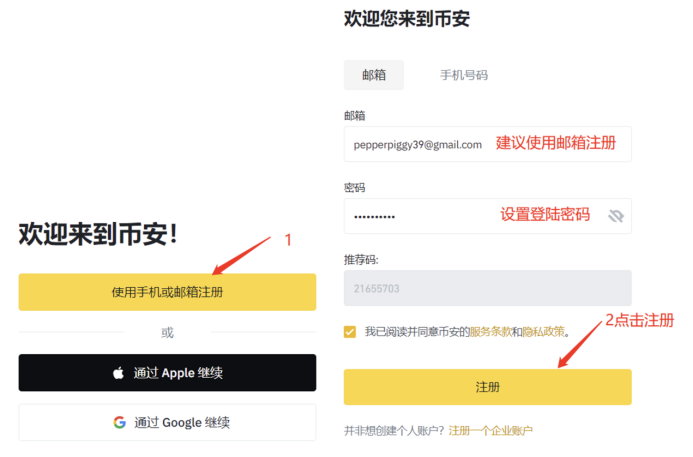Switch to the 手机号码 tab

click(x=464, y=75)
